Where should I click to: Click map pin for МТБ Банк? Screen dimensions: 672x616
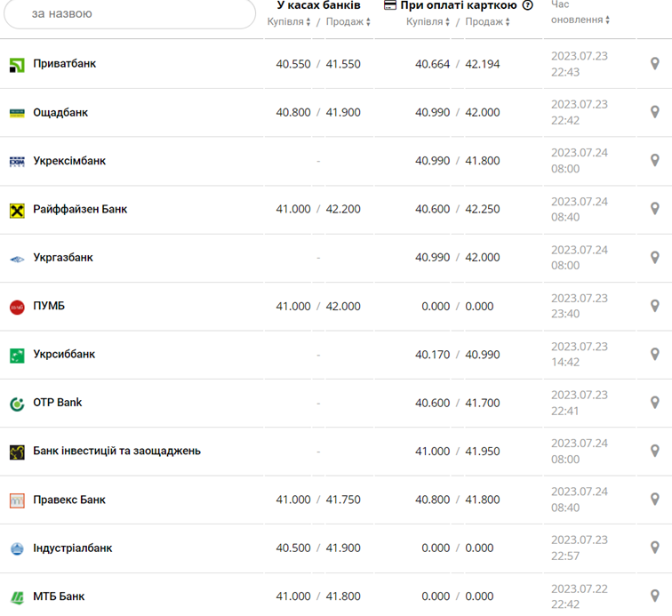tap(655, 596)
